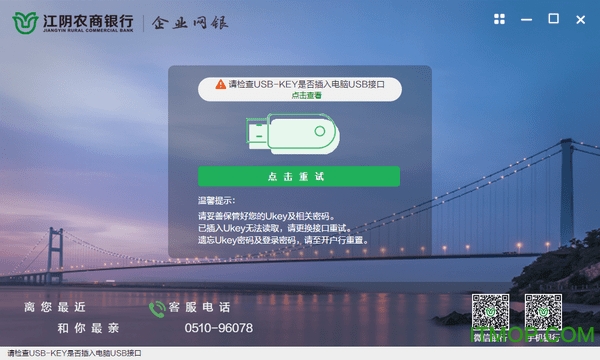Viewport: 600px width, 360px height.
Task: Click the hotline number 0510-96078
Action: (218, 328)
